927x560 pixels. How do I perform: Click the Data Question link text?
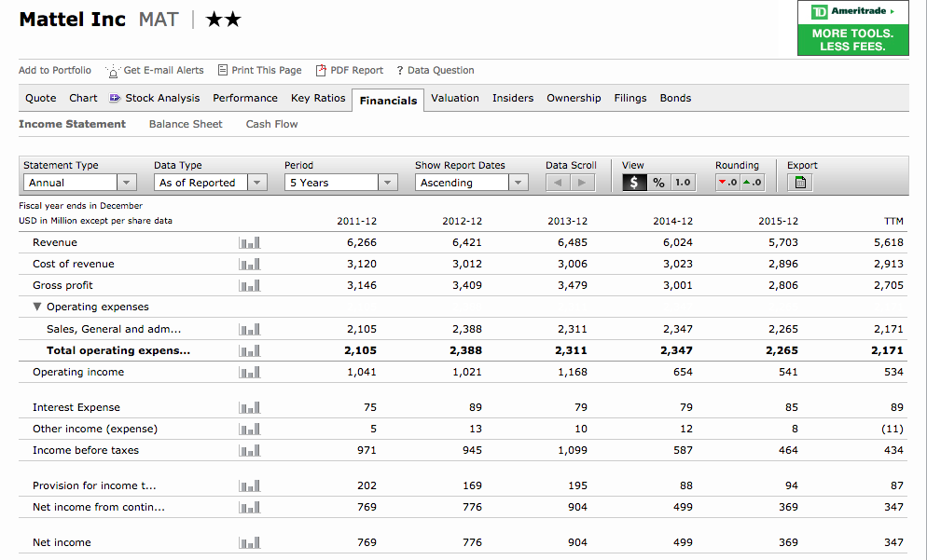(x=441, y=70)
